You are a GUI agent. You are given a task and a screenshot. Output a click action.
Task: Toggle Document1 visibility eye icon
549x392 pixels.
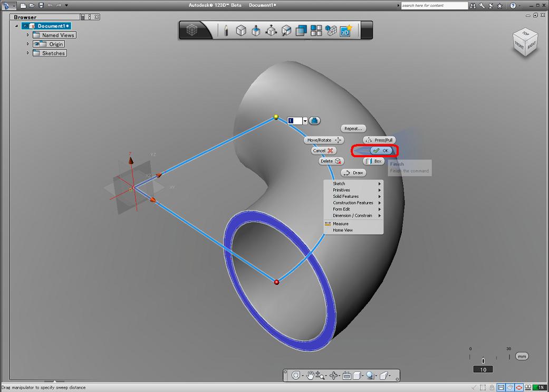[25, 26]
